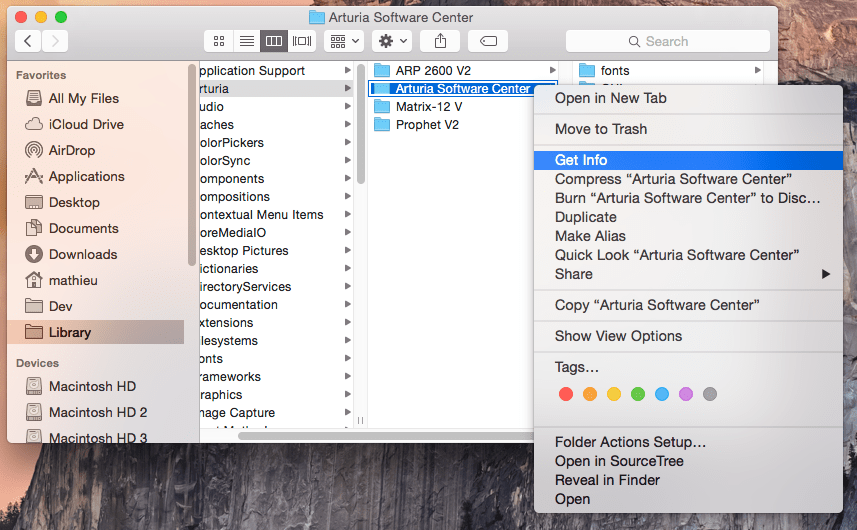The height and width of the screenshot is (530, 857).
Task: Choose Folder Actions Setup…
Action: point(688,442)
